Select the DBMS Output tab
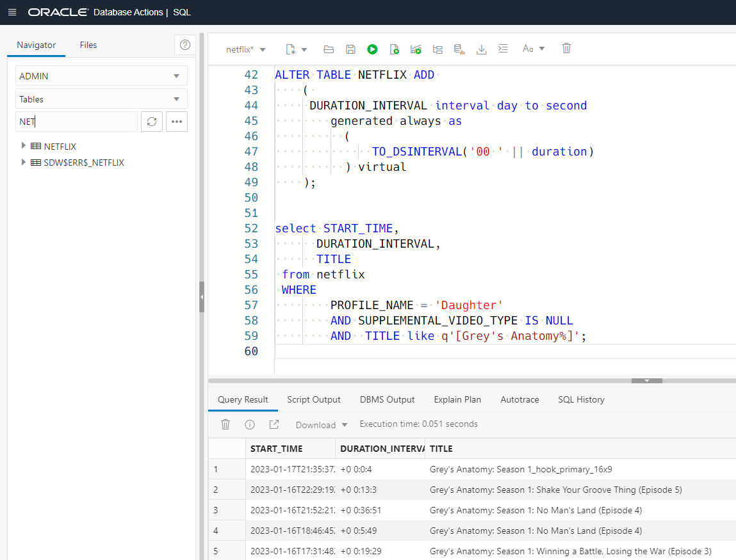This screenshot has width=736, height=560. tap(388, 399)
